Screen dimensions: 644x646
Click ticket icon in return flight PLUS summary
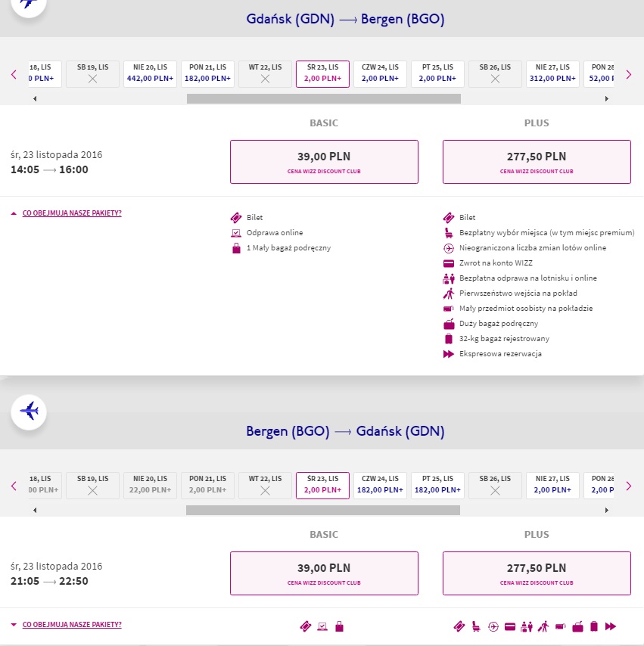(x=459, y=626)
